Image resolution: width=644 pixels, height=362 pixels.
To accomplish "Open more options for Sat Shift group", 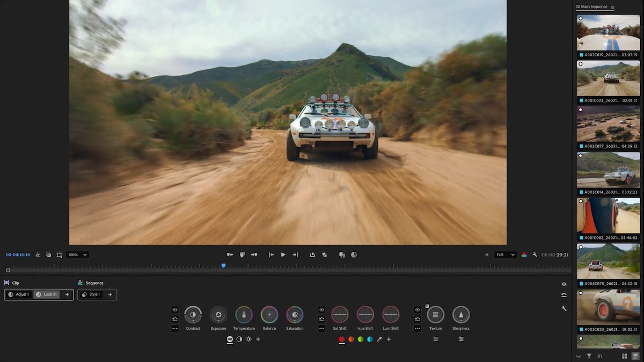I will pyautogui.click(x=321, y=328).
